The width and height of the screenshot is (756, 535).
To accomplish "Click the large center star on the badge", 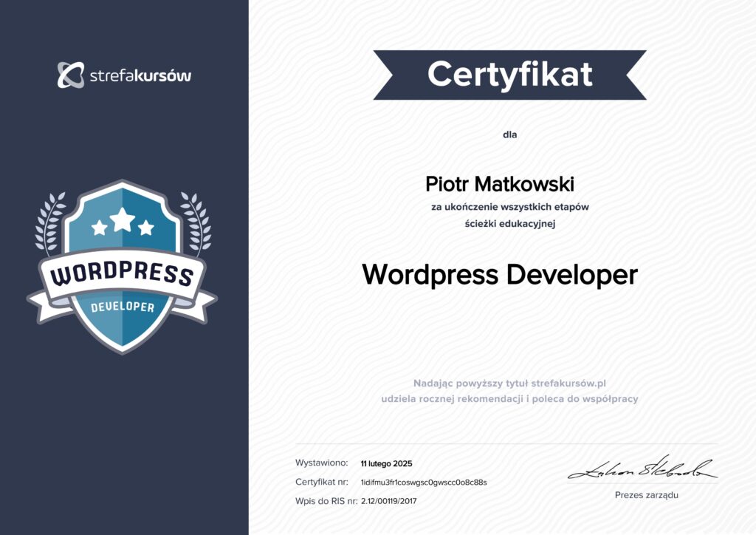I will [123, 219].
